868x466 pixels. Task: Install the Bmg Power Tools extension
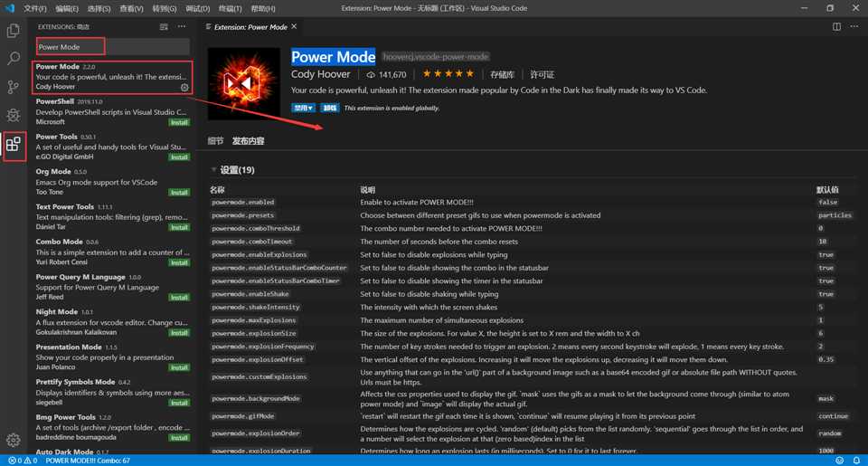[x=179, y=438]
